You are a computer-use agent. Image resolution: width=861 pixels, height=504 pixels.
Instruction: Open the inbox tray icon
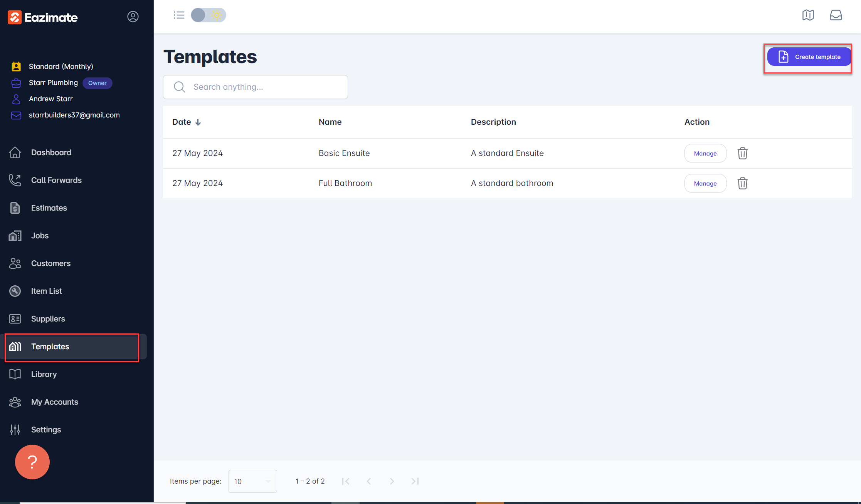[836, 15]
